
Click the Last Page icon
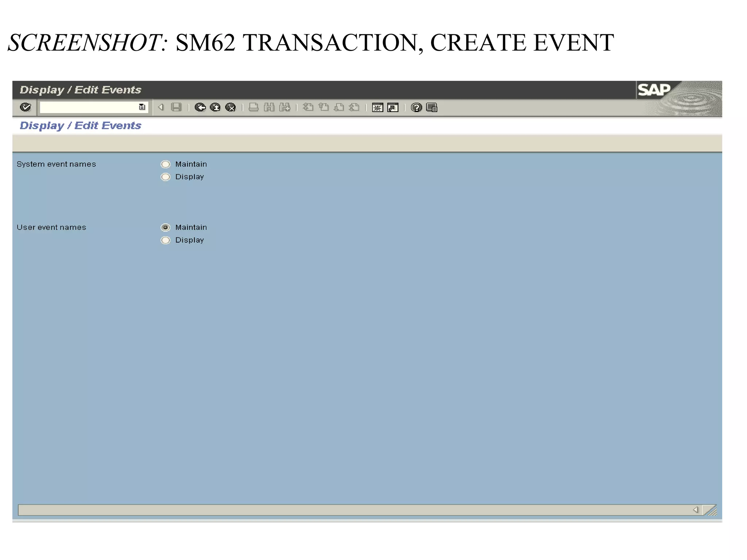click(354, 107)
